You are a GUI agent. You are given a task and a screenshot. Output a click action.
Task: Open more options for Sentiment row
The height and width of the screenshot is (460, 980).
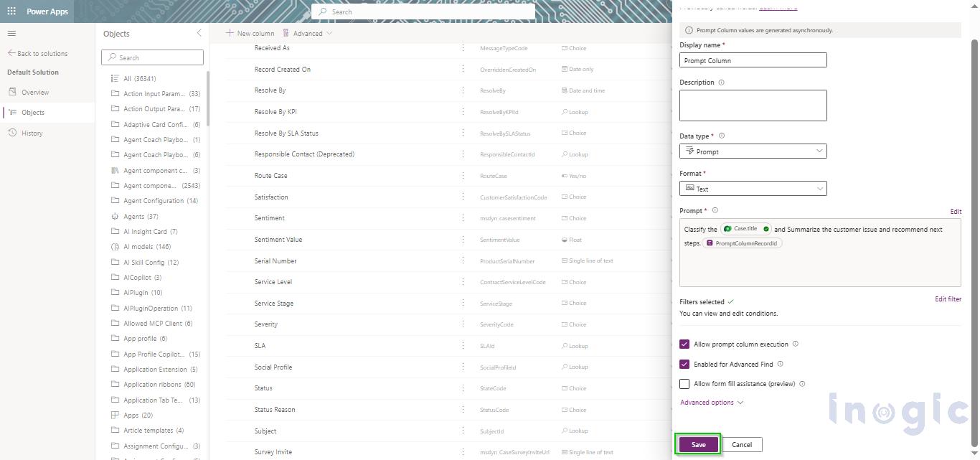[463, 218]
